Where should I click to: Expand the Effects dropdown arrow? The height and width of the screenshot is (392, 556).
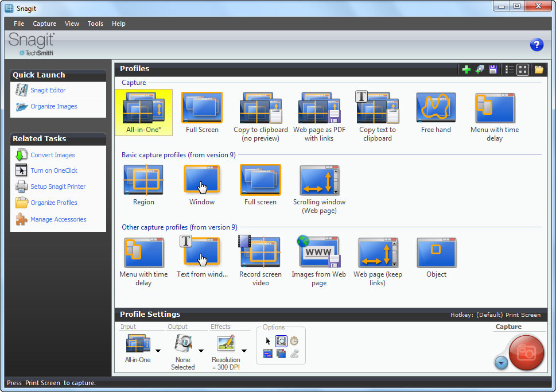point(243,352)
